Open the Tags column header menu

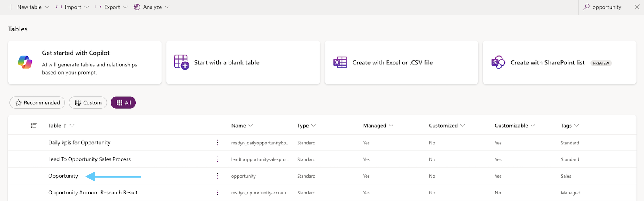[570, 126]
